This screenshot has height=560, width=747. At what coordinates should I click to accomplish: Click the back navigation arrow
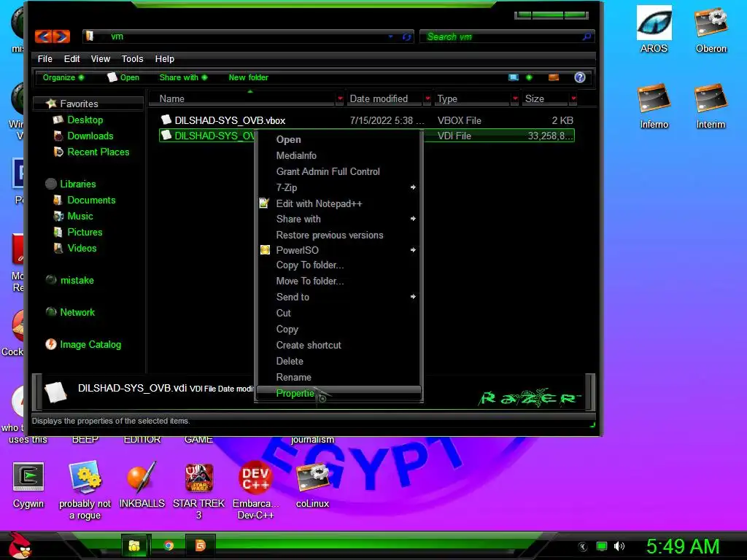coord(43,36)
